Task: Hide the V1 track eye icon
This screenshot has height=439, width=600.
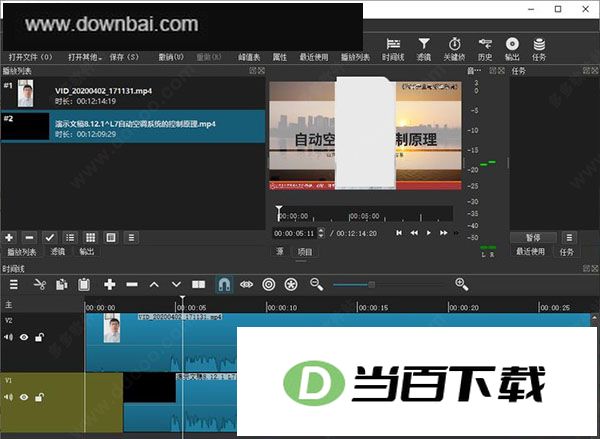Action: (x=24, y=397)
